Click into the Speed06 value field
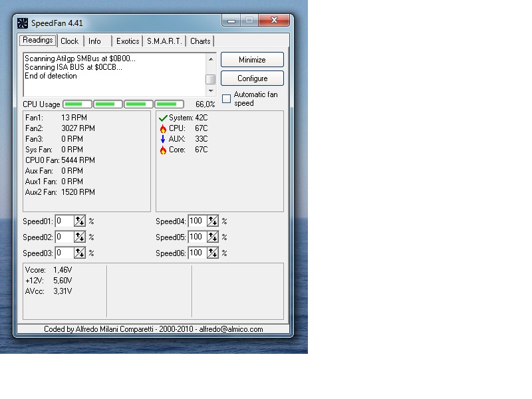 pyautogui.click(x=198, y=253)
